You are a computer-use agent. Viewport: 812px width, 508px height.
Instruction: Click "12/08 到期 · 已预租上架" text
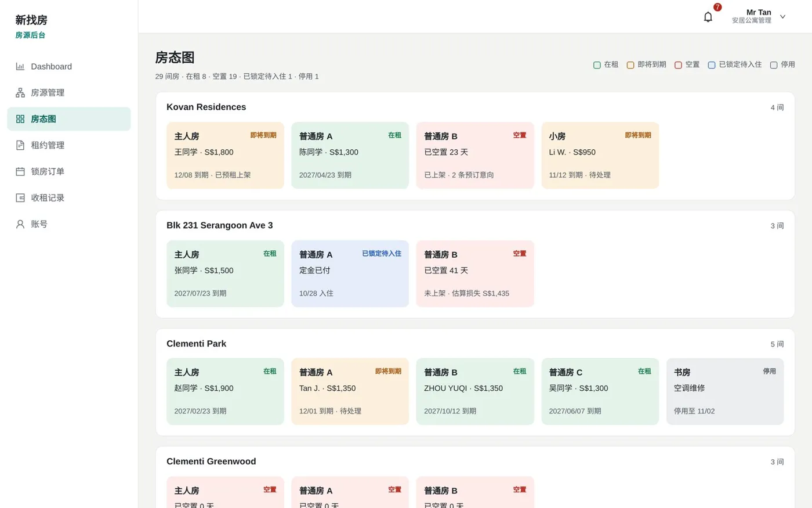pyautogui.click(x=212, y=175)
